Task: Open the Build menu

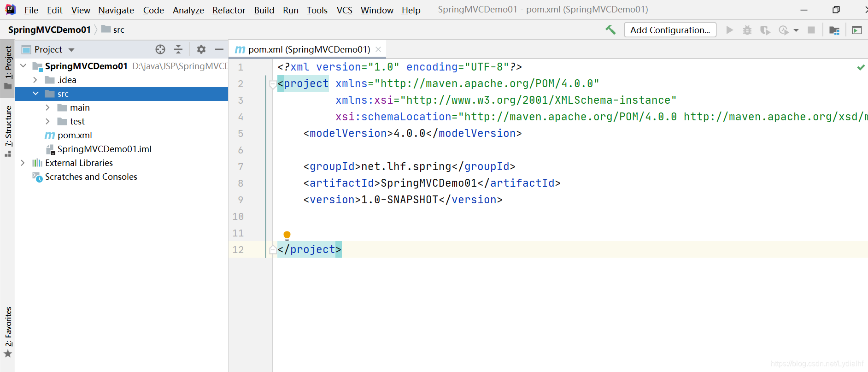Action: (264, 10)
